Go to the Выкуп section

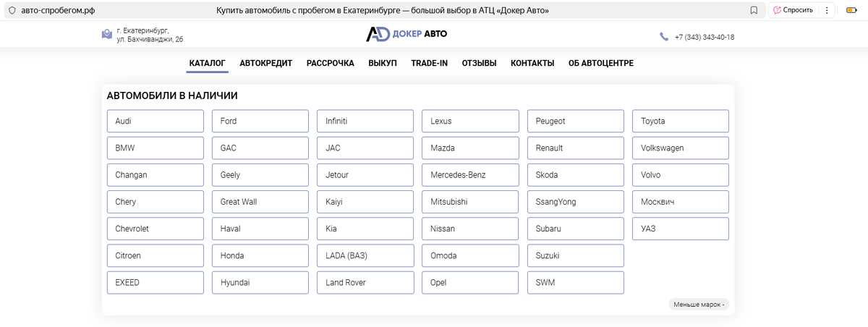(383, 63)
